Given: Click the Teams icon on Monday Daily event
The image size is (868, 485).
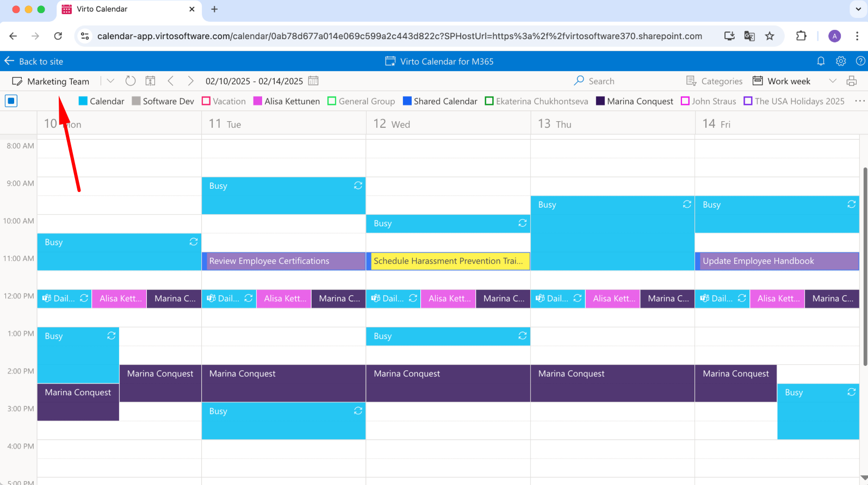Looking at the screenshot, I should (x=47, y=299).
